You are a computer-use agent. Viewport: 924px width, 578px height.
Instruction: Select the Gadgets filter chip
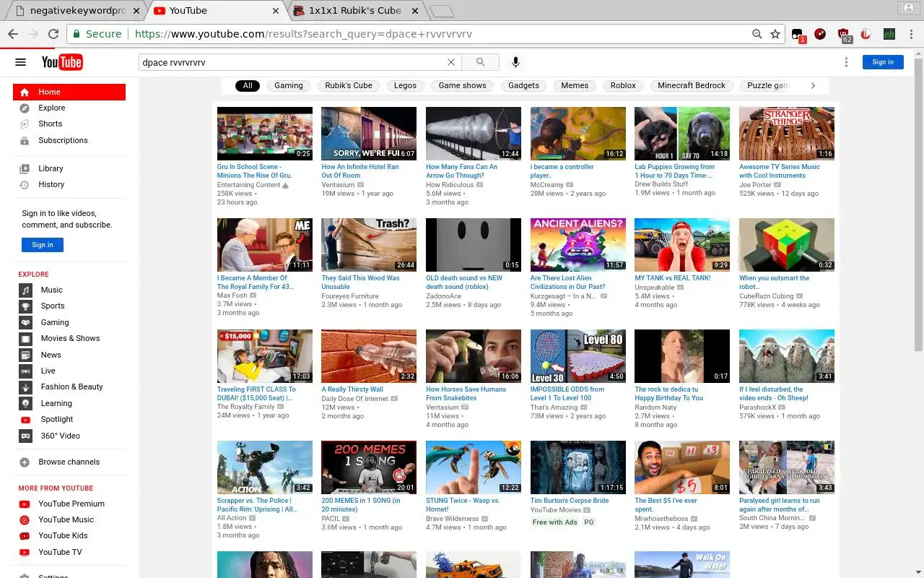523,85
